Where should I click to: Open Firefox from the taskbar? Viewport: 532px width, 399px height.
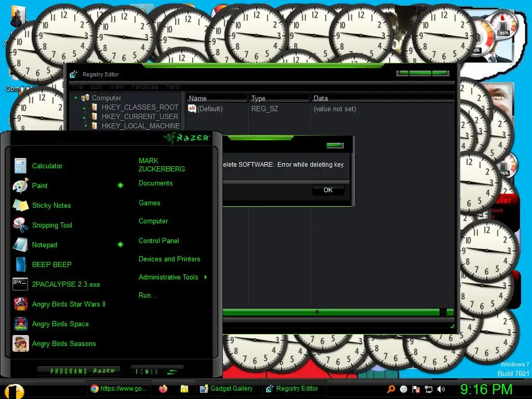(x=163, y=389)
